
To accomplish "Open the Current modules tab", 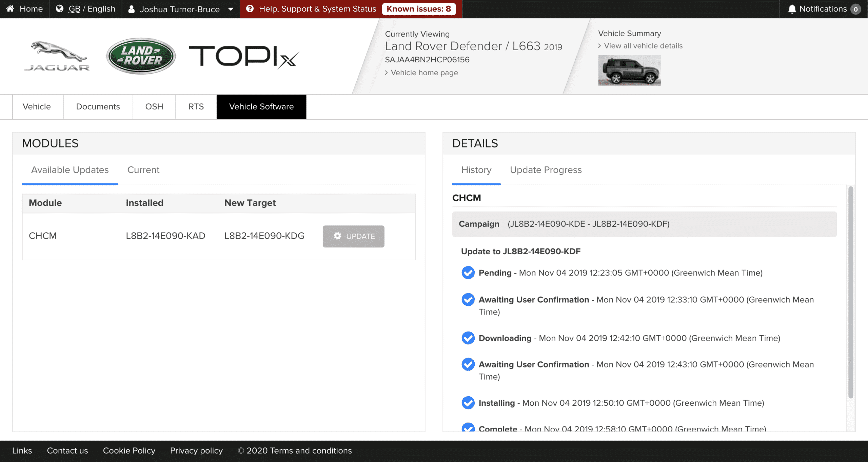I will click(x=143, y=170).
